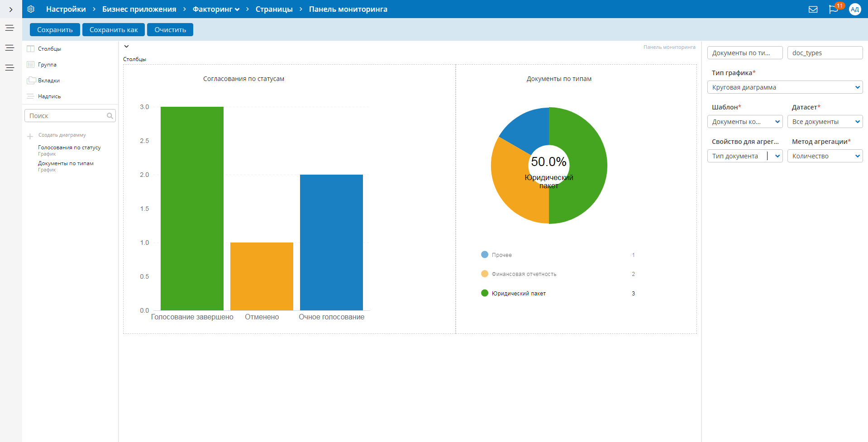Click the Сохранить как button
Image resolution: width=868 pixels, height=442 pixels.
point(114,30)
